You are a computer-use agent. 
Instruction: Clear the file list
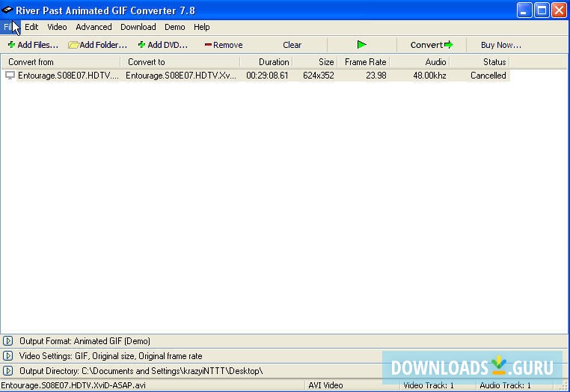(292, 45)
